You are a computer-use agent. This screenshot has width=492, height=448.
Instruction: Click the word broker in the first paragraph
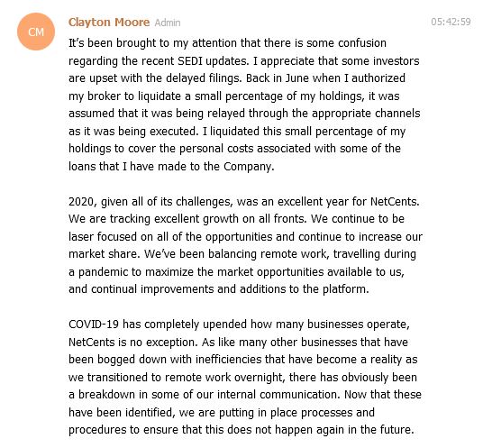click(104, 96)
